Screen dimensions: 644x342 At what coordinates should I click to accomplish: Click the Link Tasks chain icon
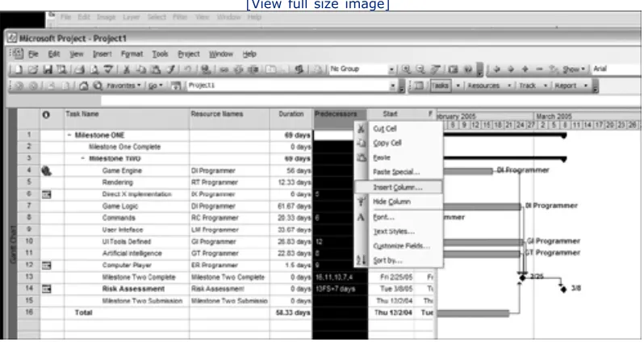coord(224,70)
